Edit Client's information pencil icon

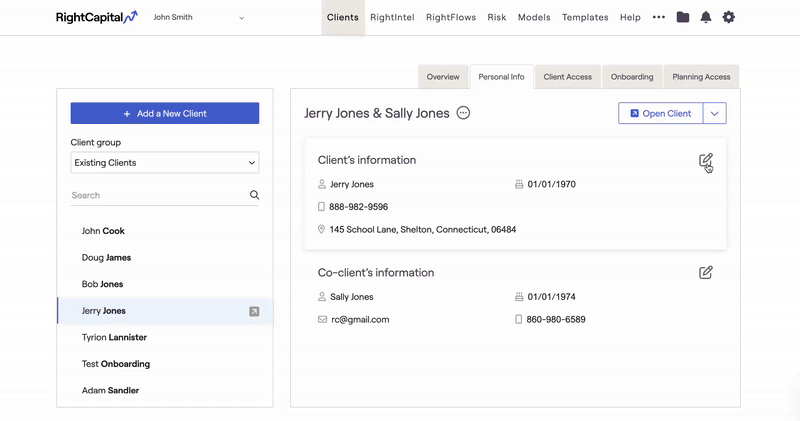click(705, 160)
